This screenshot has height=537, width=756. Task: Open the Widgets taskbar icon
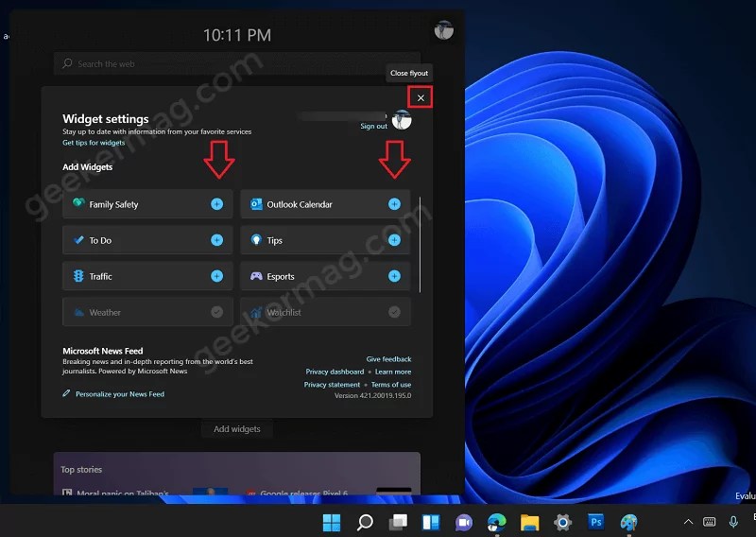tap(431, 522)
